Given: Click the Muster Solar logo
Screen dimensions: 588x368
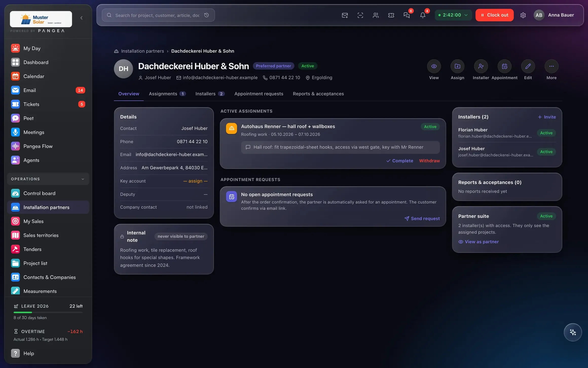Looking at the screenshot, I should click(41, 19).
